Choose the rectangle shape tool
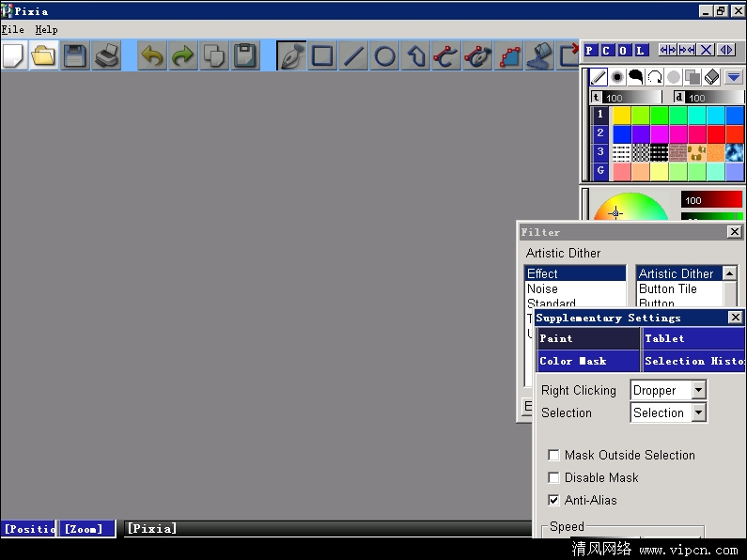The height and width of the screenshot is (560, 747). [322, 56]
